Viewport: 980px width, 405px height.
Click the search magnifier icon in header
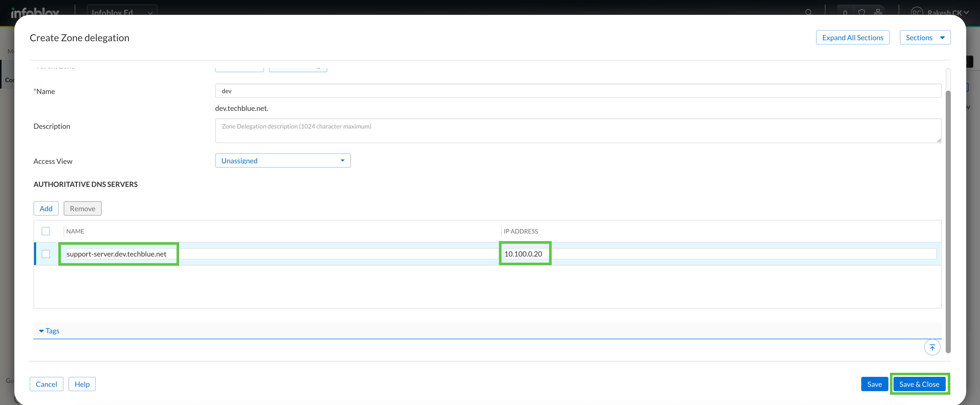pos(808,12)
